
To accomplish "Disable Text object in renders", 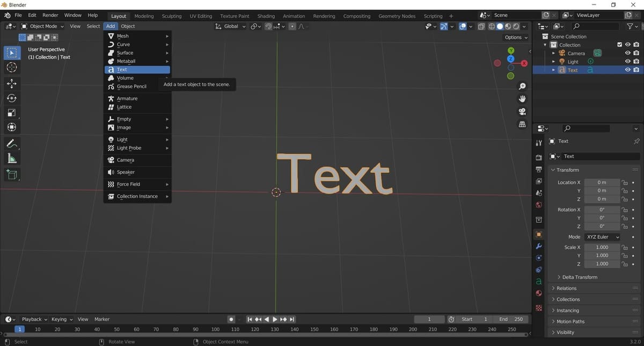I will 636,70.
